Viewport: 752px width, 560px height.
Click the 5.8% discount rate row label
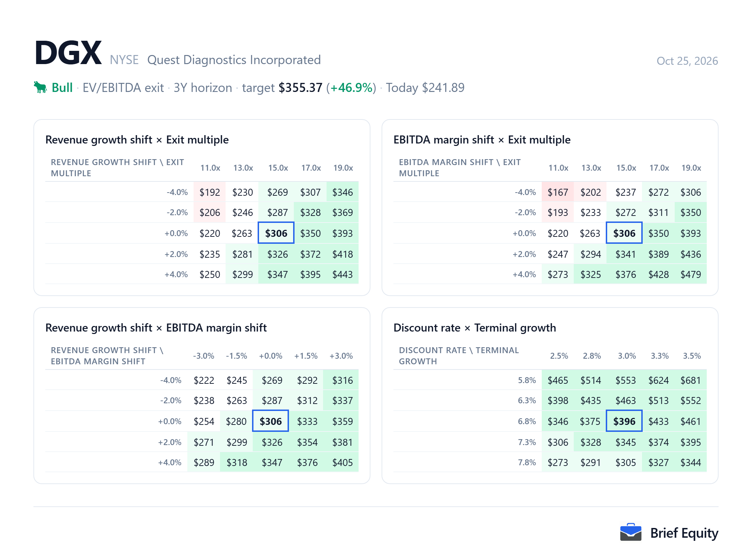527,380
